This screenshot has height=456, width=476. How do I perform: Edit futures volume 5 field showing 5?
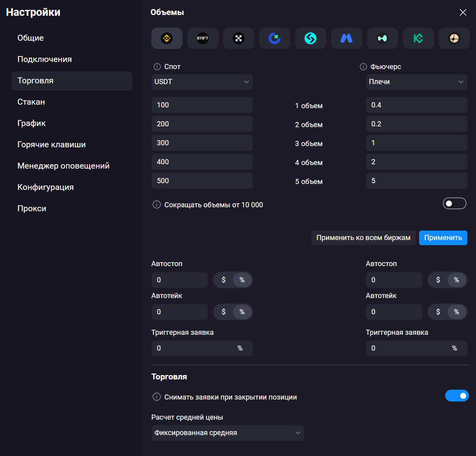(416, 181)
